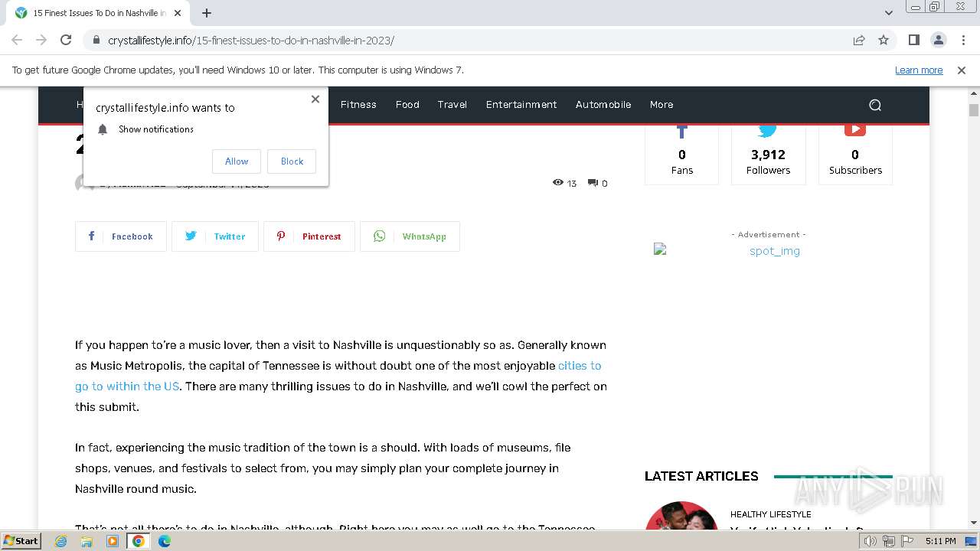
Task: Click the spot_img advertisement image
Action: (x=768, y=251)
